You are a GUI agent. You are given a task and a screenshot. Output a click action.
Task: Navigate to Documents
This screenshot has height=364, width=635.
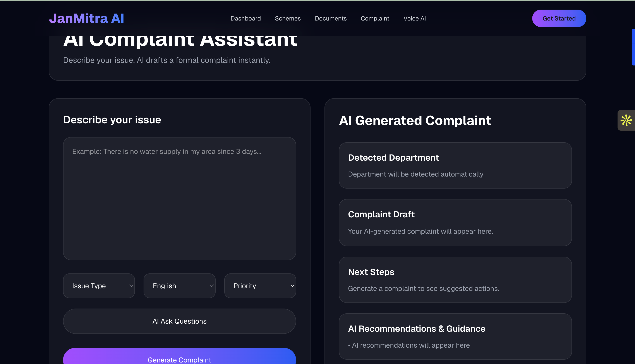(x=331, y=19)
